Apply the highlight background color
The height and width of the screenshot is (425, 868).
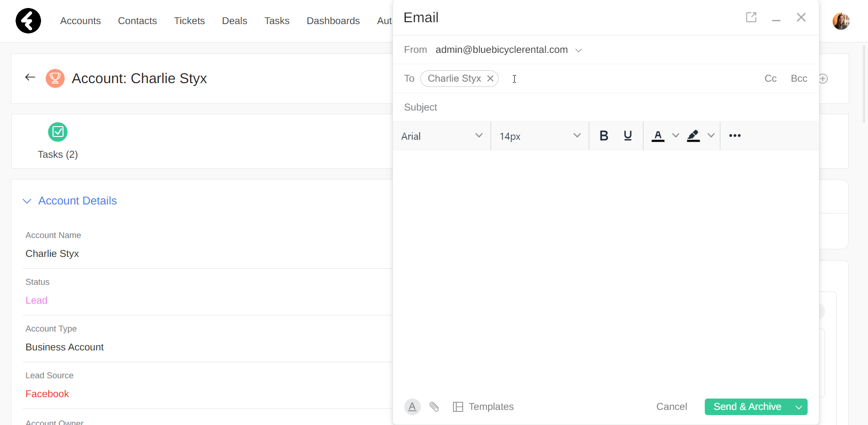click(693, 136)
